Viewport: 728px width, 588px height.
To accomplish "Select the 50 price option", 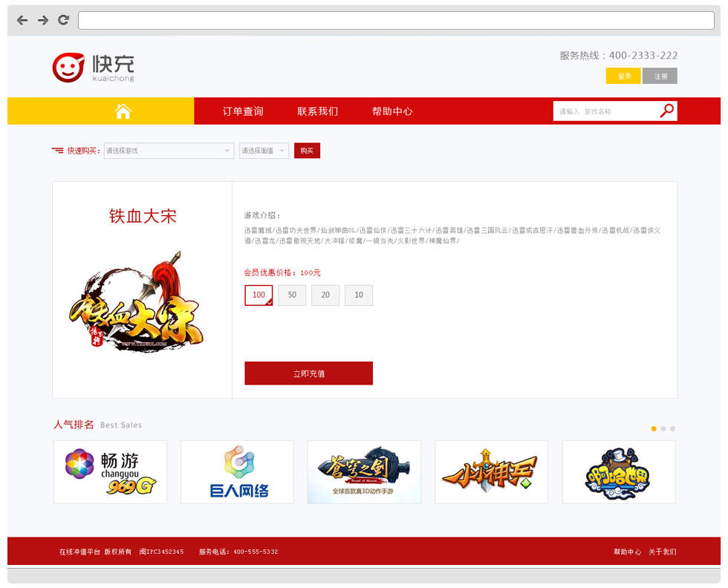I will [x=292, y=295].
